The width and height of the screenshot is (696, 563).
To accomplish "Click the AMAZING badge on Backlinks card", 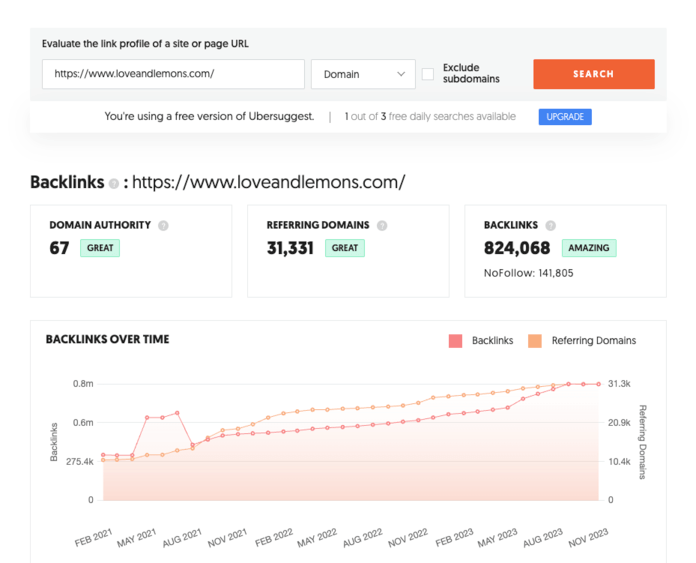I will click(588, 248).
